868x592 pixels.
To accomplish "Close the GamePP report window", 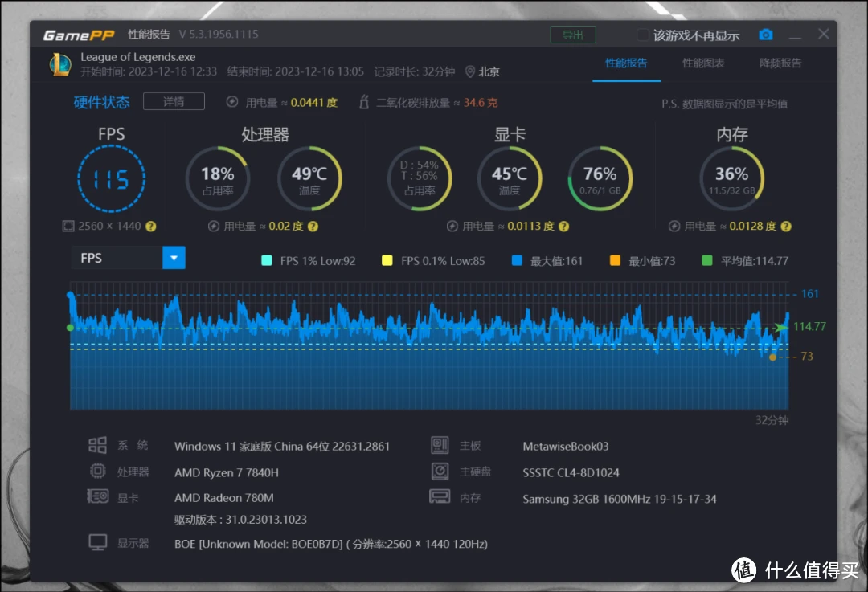I will pyautogui.click(x=824, y=35).
